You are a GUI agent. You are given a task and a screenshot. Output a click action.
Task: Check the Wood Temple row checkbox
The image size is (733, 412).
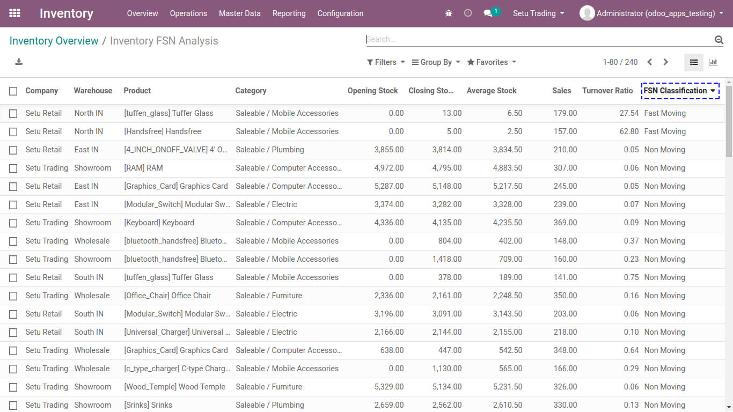pyautogui.click(x=13, y=387)
